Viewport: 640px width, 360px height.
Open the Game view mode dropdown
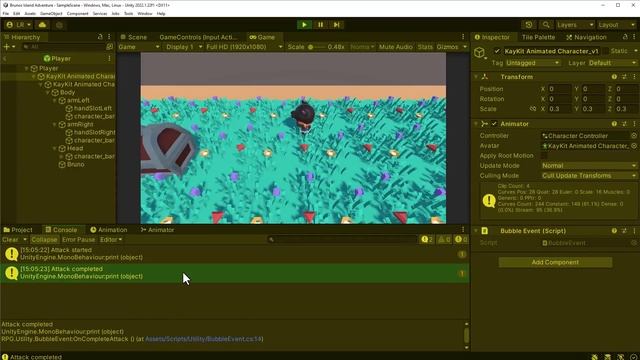(x=139, y=47)
